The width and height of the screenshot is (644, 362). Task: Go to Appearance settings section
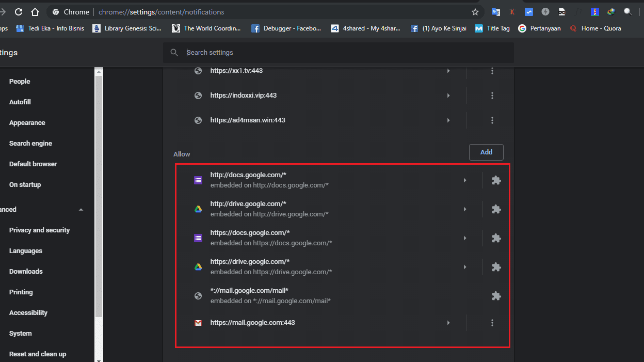(27, 123)
